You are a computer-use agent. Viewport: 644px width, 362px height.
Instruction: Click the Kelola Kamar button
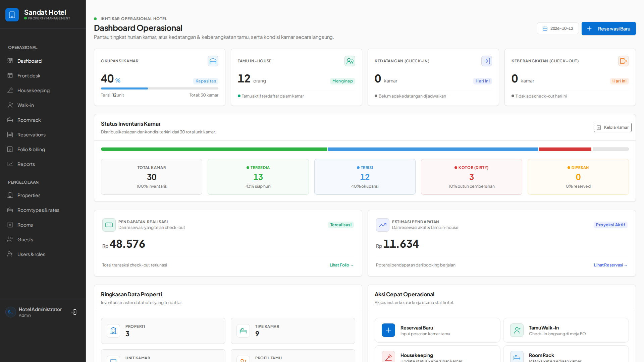pyautogui.click(x=612, y=127)
